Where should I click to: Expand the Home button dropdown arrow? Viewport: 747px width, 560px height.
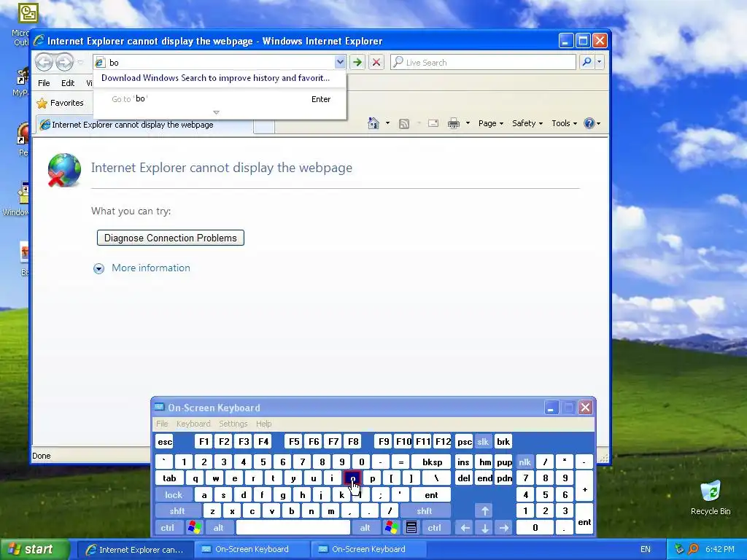click(387, 123)
